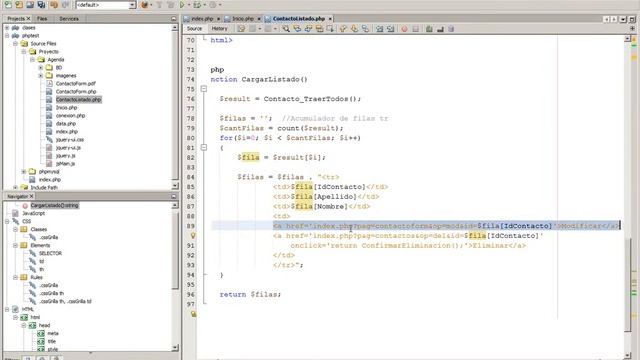Close the Navigator panel tab
This screenshot has width=640, height=360.
[x=31, y=196]
